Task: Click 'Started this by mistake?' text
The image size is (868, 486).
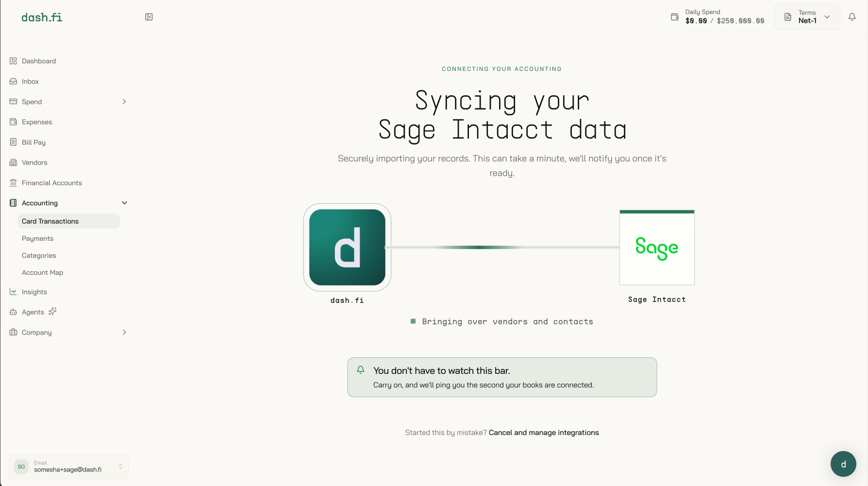Action: [x=446, y=433]
